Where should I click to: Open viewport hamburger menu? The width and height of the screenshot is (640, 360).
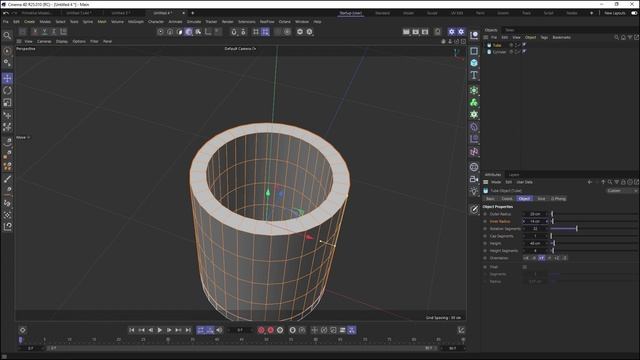coord(19,41)
